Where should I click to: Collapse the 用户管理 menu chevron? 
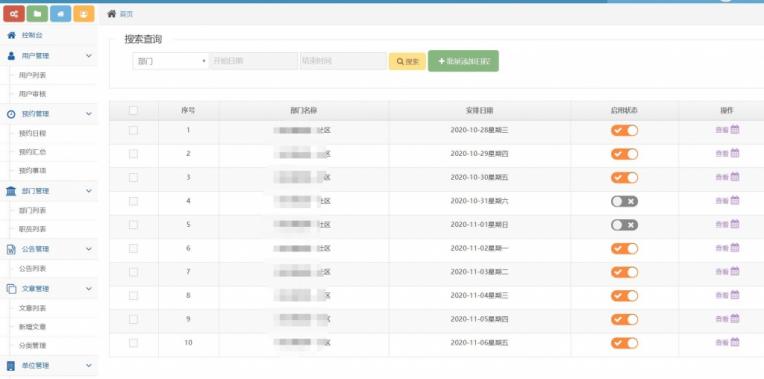89,56
